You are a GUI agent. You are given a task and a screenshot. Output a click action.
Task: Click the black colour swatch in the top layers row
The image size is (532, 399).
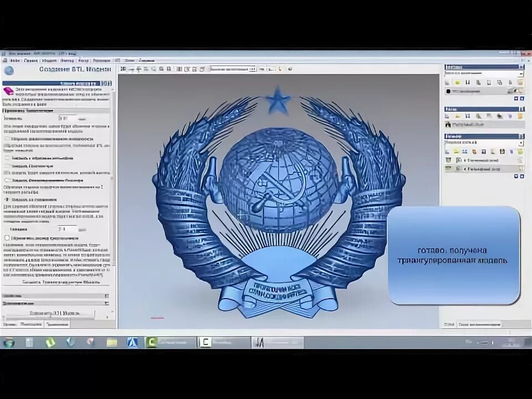click(448, 91)
